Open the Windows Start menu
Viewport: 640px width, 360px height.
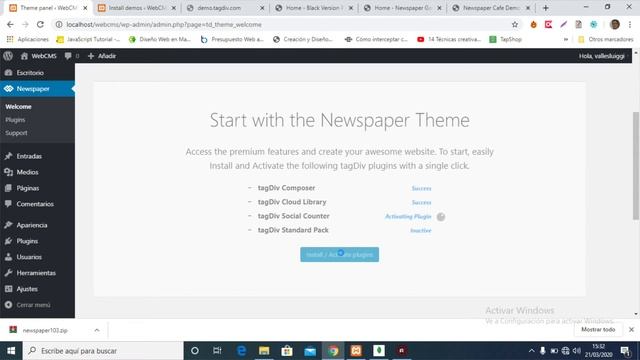click(11, 351)
